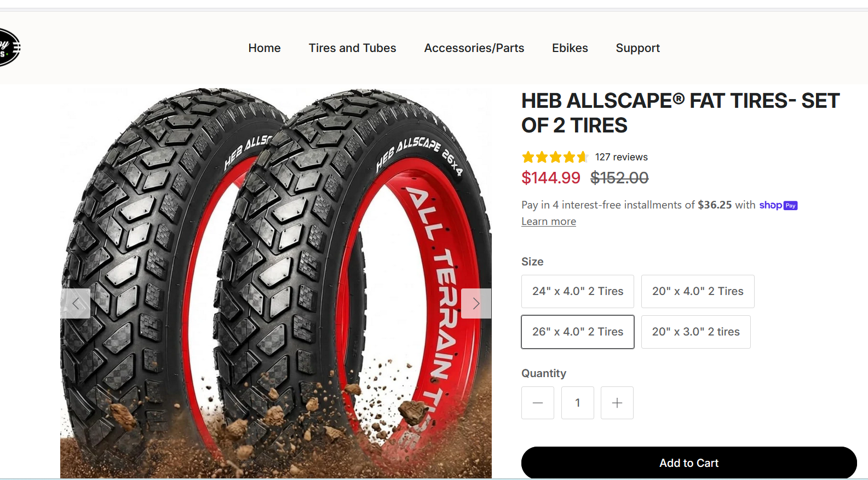
Task: Open Tires and Tubes menu
Action: [352, 48]
